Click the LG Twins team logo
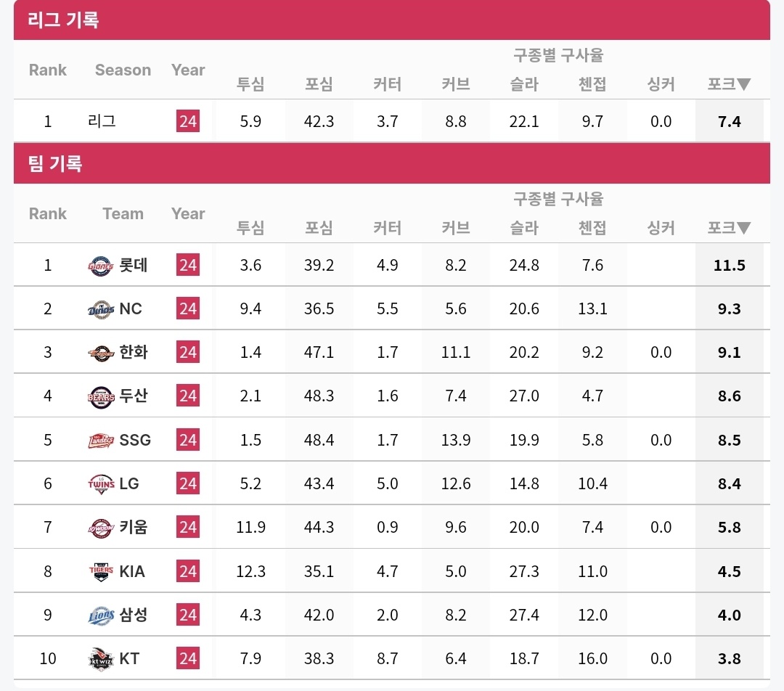Image resolution: width=784 pixels, height=691 pixels. coord(101,484)
